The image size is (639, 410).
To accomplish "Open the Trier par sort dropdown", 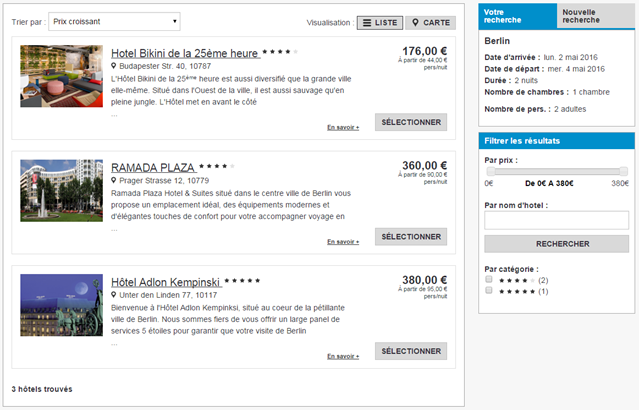I will (x=114, y=20).
